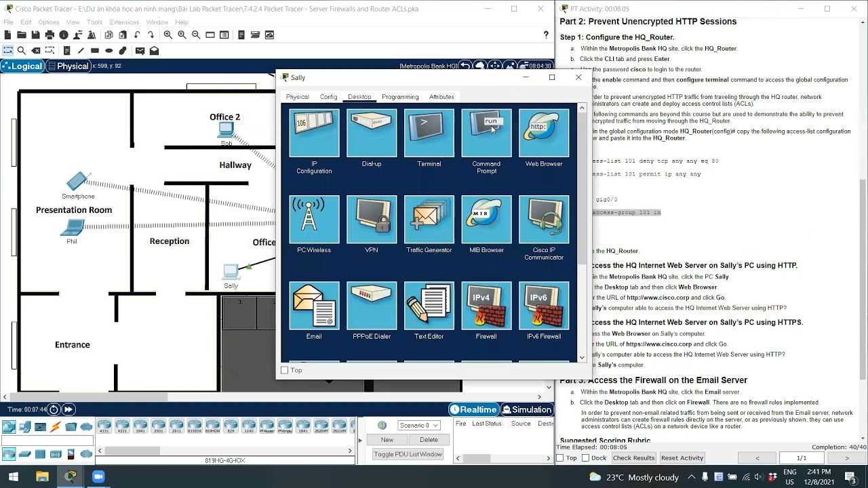Pick the 4331 router from device list
The image size is (868, 488).
click(104, 427)
